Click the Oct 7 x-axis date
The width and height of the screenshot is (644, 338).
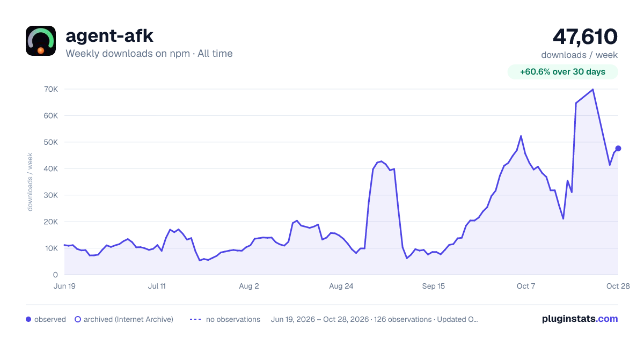click(526, 286)
